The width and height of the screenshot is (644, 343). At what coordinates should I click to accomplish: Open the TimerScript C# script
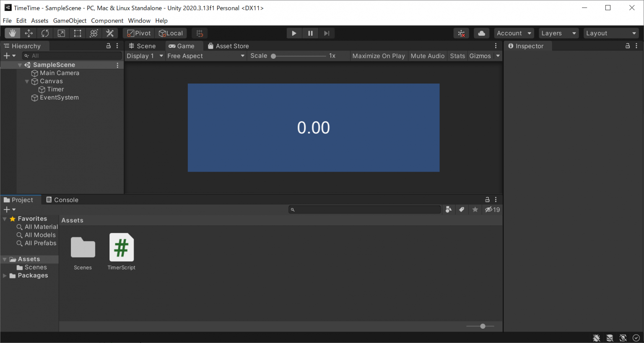(121, 248)
